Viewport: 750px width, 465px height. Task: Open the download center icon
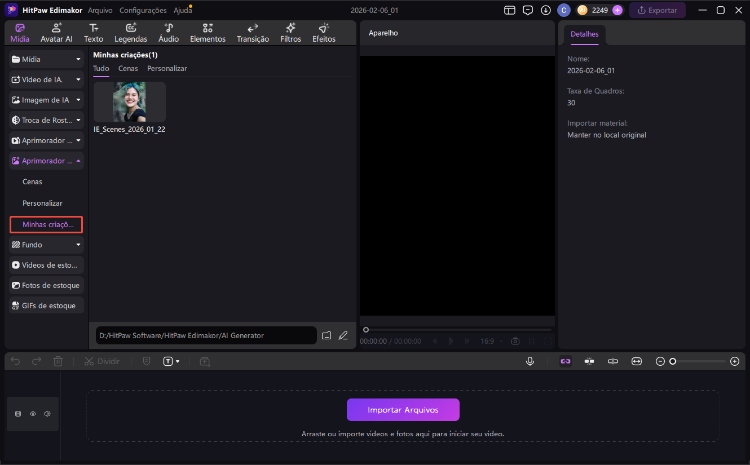[x=546, y=10]
